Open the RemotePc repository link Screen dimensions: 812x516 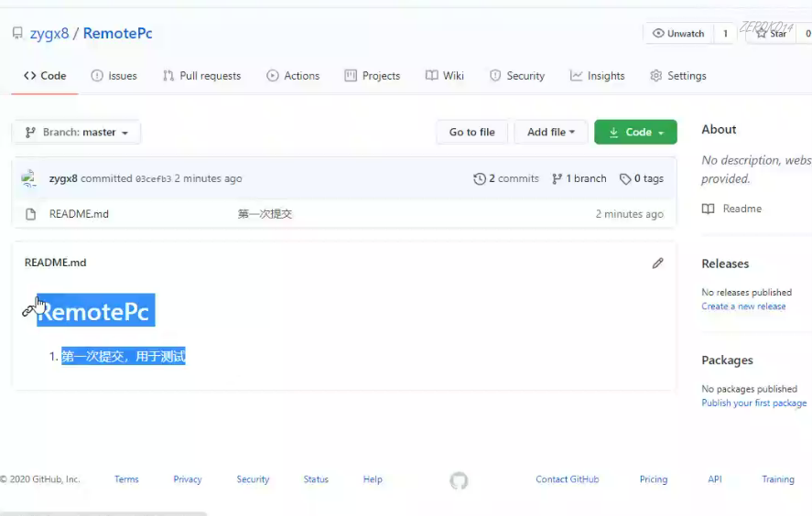(x=117, y=33)
